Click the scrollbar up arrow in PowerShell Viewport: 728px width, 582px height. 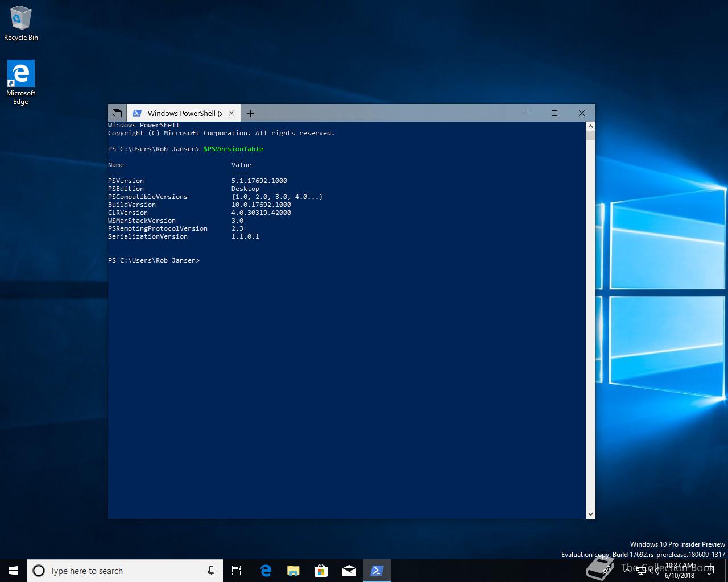tap(590, 126)
